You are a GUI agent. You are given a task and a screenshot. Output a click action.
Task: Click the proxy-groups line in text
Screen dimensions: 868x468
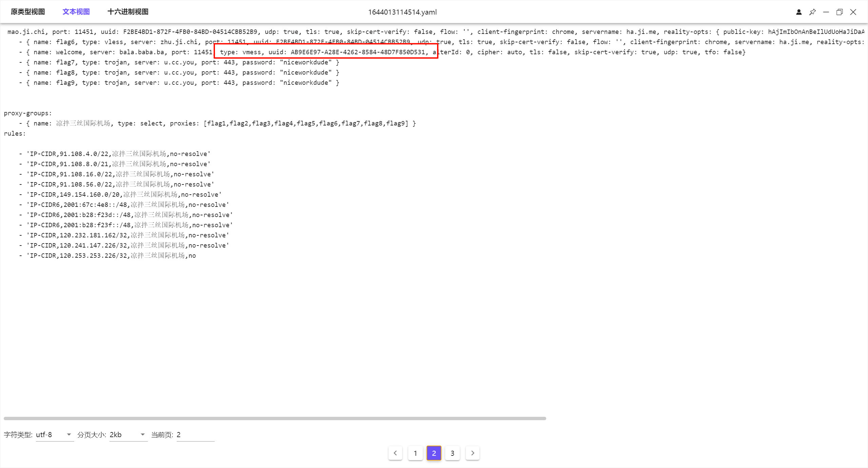(28, 113)
